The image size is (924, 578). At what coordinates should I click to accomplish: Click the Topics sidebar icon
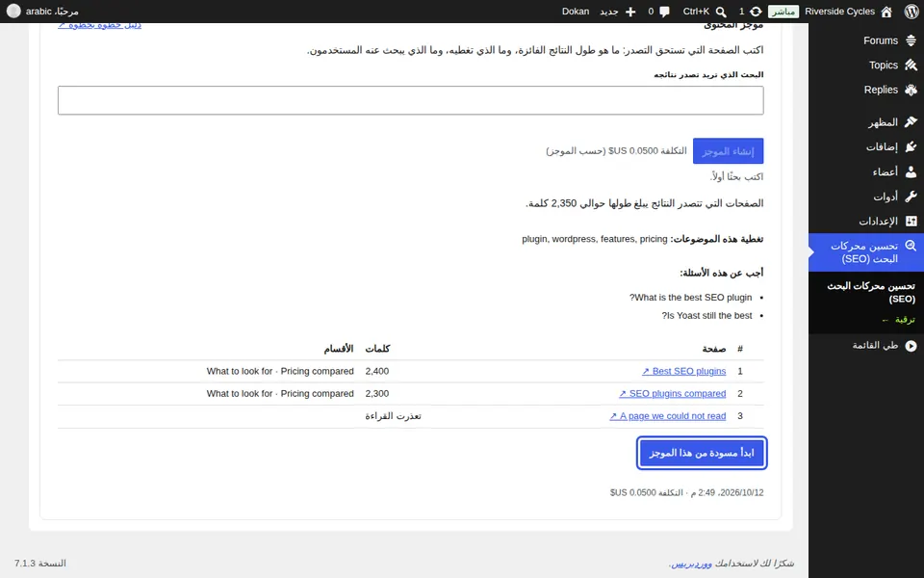tap(911, 65)
